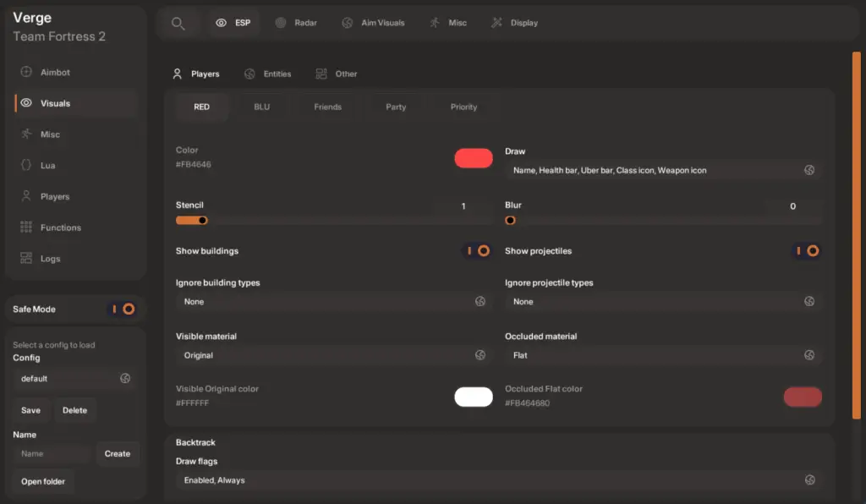Click the running figure icon beside top Misc
866x504 pixels.
pyautogui.click(x=435, y=23)
